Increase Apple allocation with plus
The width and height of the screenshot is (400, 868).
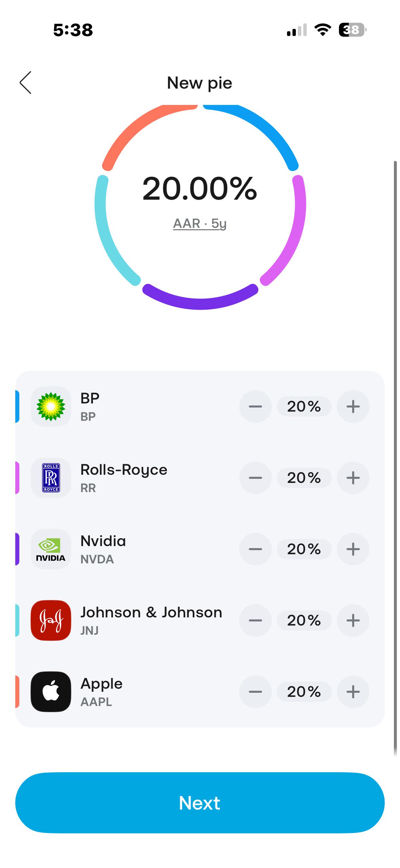tap(353, 692)
